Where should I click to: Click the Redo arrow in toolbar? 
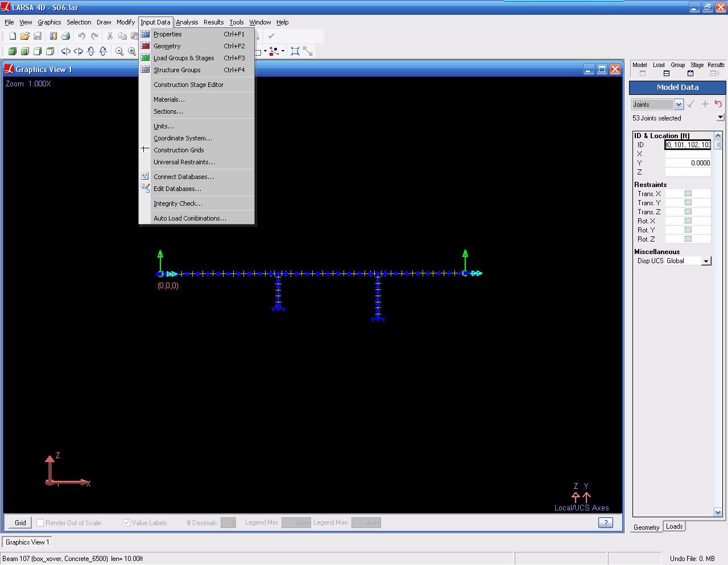(94, 36)
